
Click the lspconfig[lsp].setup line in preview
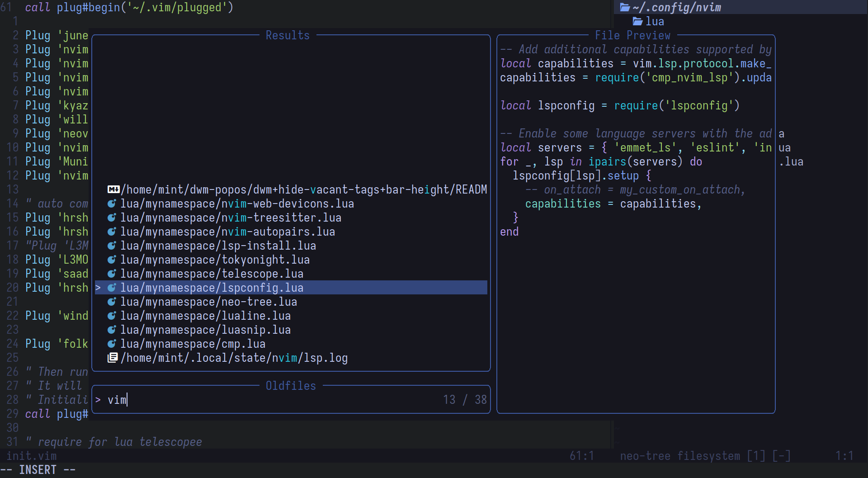point(582,175)
